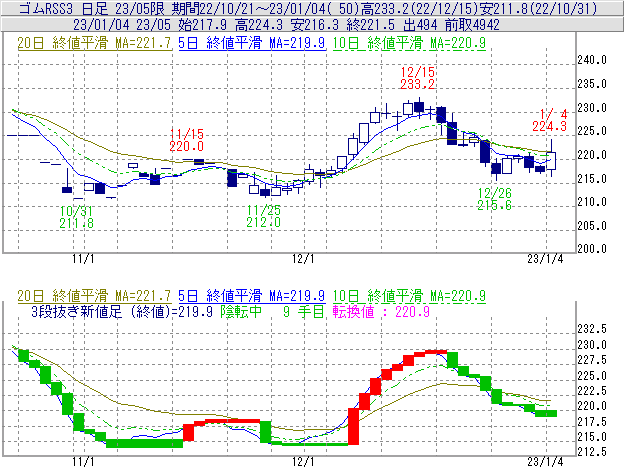Click the '212.5' lower chart axis label
Viewport: 624px width, 475px height.
pyautogui.click(x=592, y=452)
